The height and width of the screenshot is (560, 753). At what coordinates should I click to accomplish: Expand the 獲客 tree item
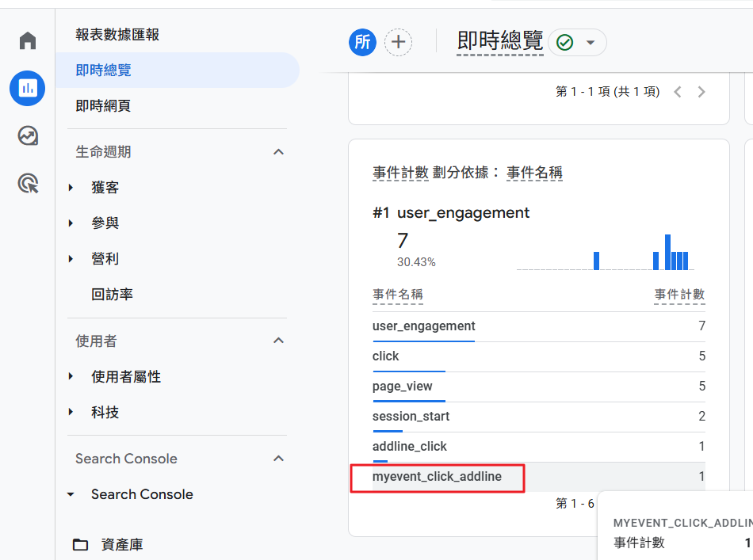(71, 188)
